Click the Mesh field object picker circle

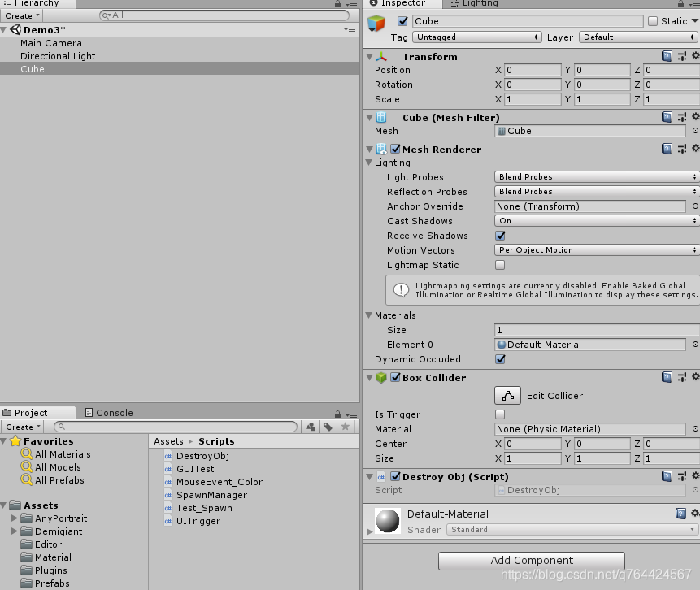coord(695,131)
